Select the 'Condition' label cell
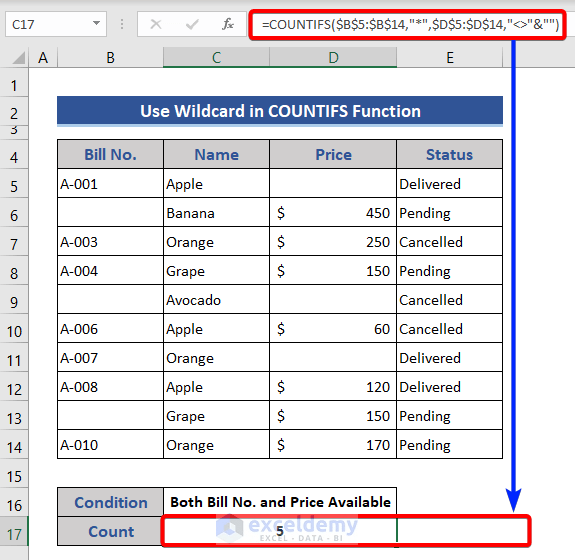The image size is (575, 560). click(110, 502)
